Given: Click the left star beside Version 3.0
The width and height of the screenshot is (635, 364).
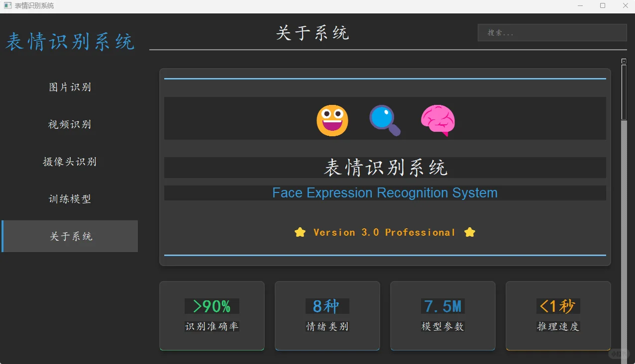Looking at the screenshot, I should pos(300,232).
